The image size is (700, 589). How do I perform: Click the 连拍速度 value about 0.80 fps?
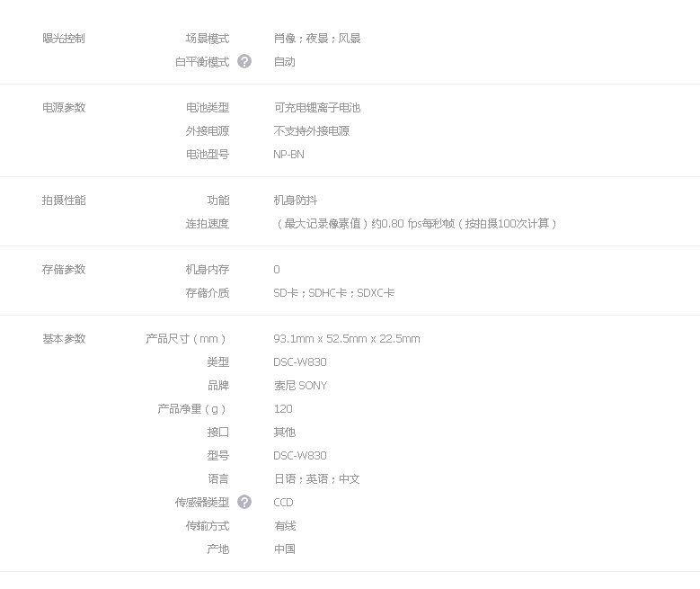[x=417, y=224]
